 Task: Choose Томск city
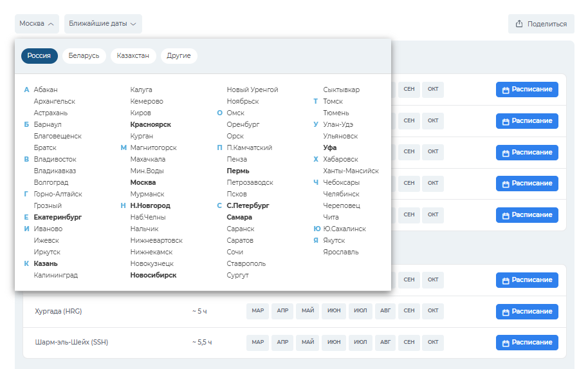(x=333, y=101)
